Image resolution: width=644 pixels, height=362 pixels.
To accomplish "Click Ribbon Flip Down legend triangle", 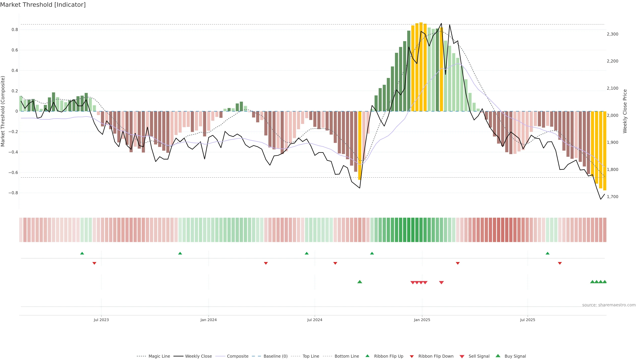I will coord(412,356).
